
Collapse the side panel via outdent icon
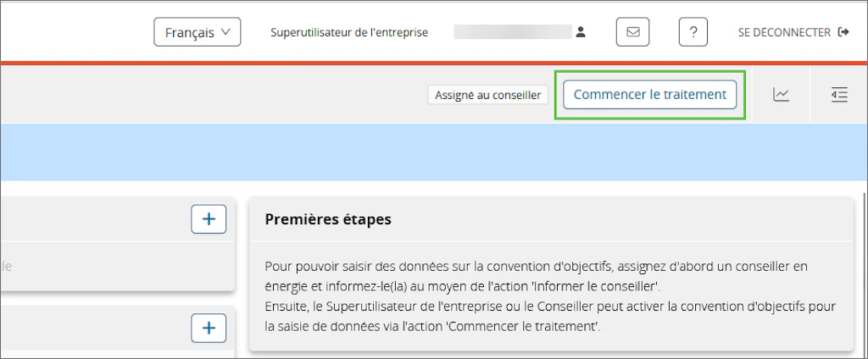coord(839,95)
